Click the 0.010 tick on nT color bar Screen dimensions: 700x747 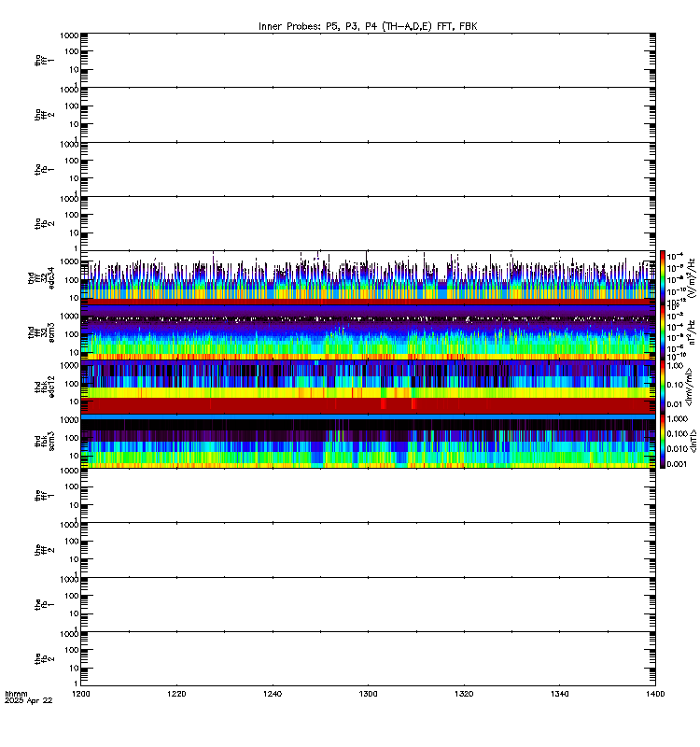click(x=678, y=449)
